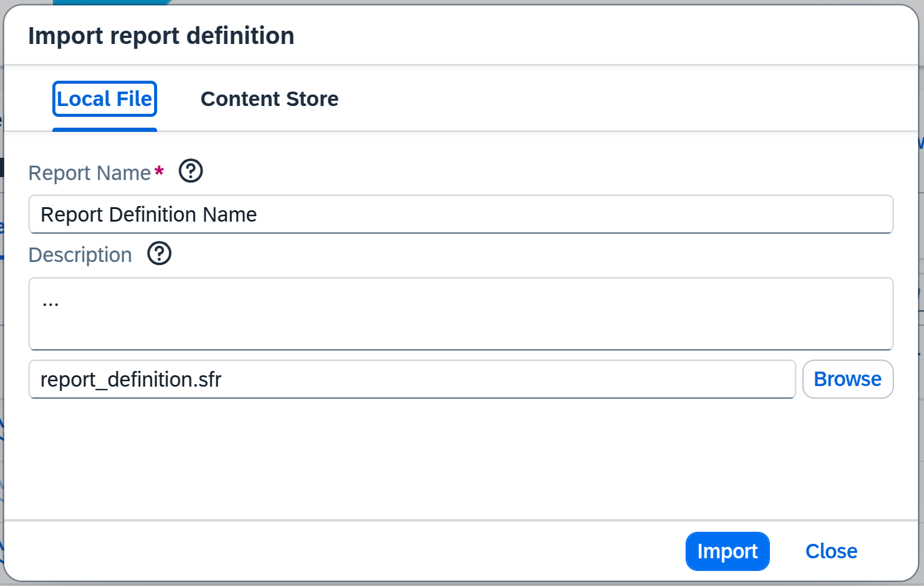Click the ellipsis placeholder in Description
The height and width of the screenshot is (586, 924).
click(x=51, y=303)
